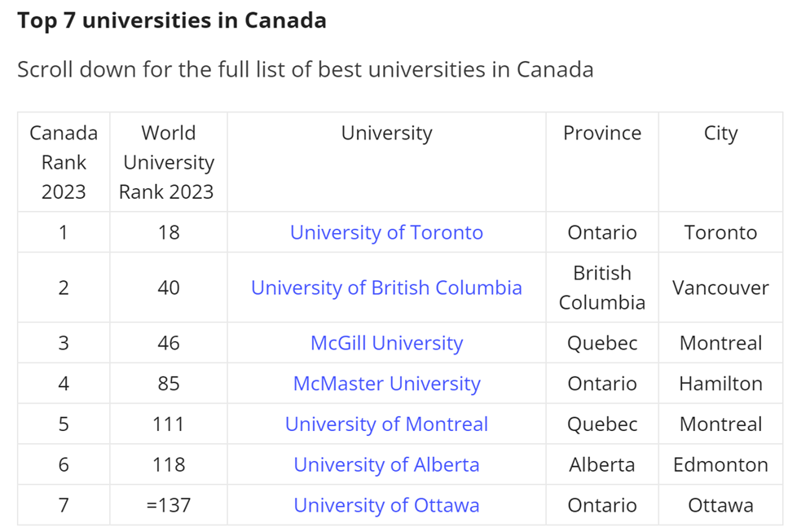Viewport: 788px width, 532px height.
Task: Open the University of British Columbia link
Action: pos(386,288)
